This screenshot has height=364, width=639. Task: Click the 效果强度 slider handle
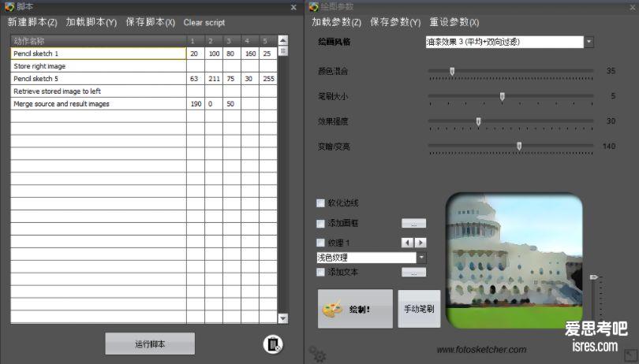(478, 122)
